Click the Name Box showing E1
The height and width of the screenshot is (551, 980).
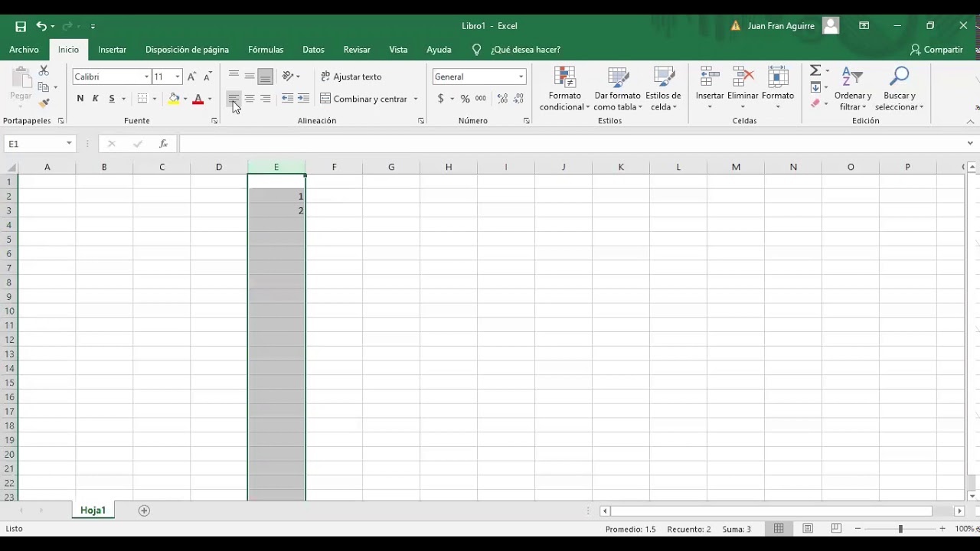[39, 144]
